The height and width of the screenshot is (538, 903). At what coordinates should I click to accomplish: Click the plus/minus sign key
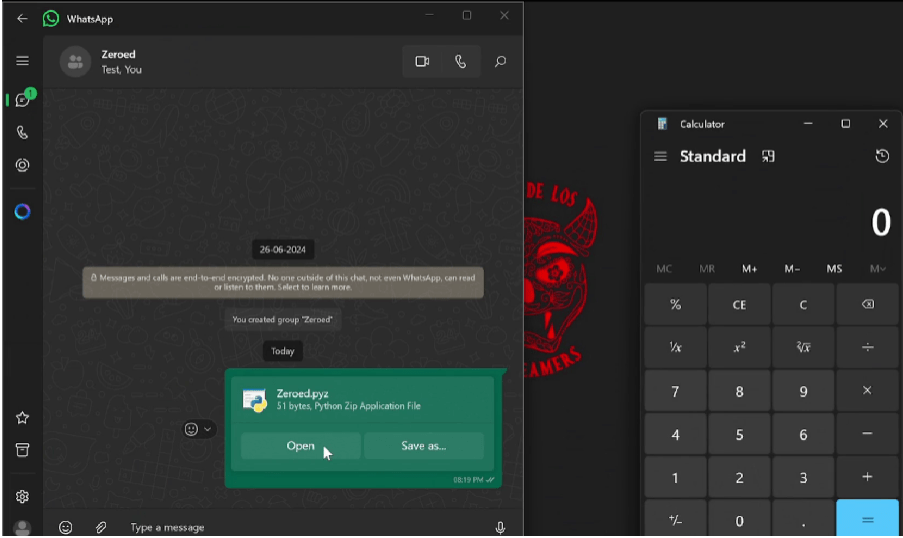coord(676,518)
